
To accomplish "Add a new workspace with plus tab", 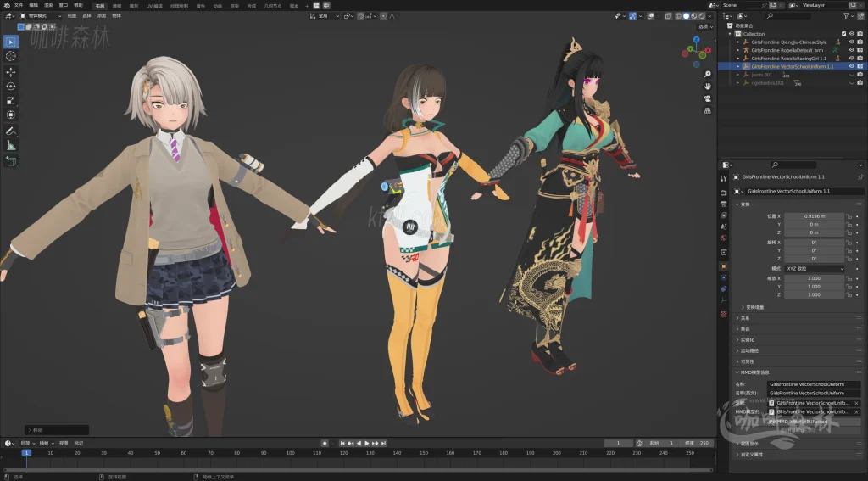I will pos(307,6).
